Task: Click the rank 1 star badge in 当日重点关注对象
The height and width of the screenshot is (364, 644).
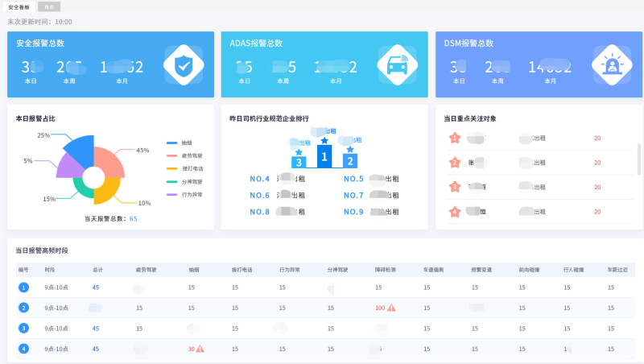Action: click(x=454, y=139)
